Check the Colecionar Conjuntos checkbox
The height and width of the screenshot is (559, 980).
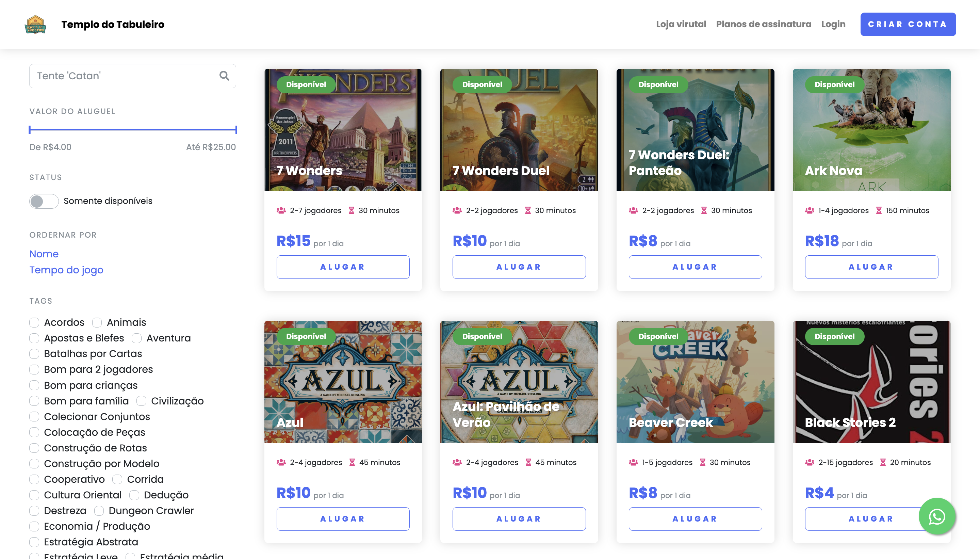click(x=34, y=417)
